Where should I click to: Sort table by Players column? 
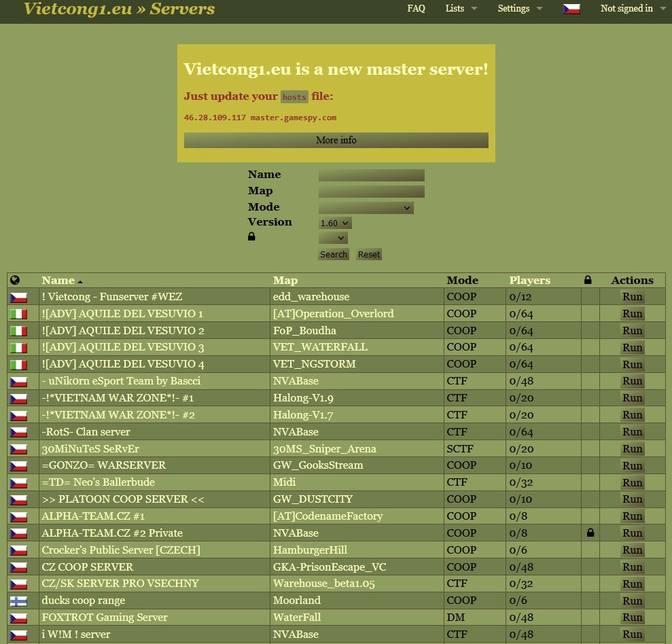pos(529,281)
